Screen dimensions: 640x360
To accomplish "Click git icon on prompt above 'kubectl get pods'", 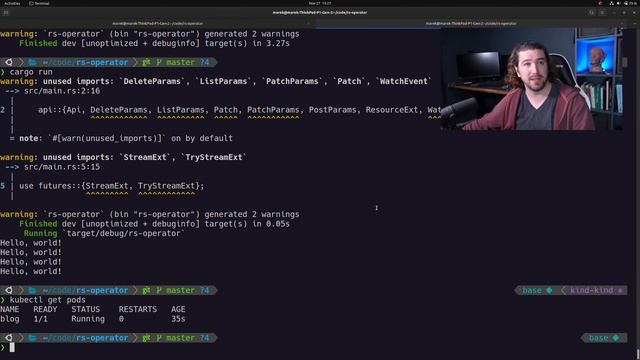I will (x=146, y=290).
